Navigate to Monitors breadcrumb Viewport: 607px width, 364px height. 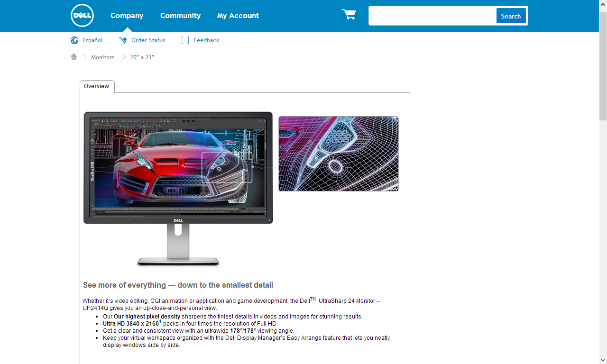102,57
